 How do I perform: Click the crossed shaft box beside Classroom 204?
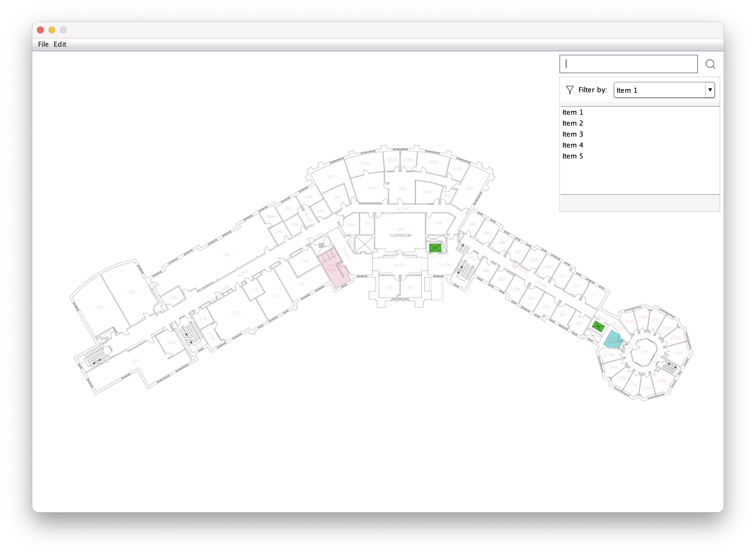tap(364, 244)
